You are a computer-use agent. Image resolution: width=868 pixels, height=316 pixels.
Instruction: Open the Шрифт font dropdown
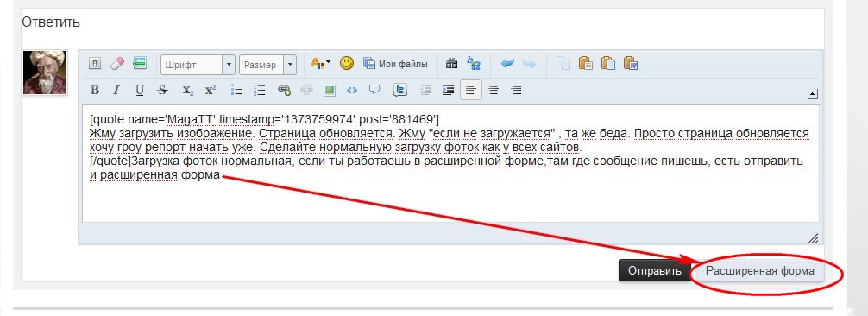pyautogui.click(x=198, y=65)
